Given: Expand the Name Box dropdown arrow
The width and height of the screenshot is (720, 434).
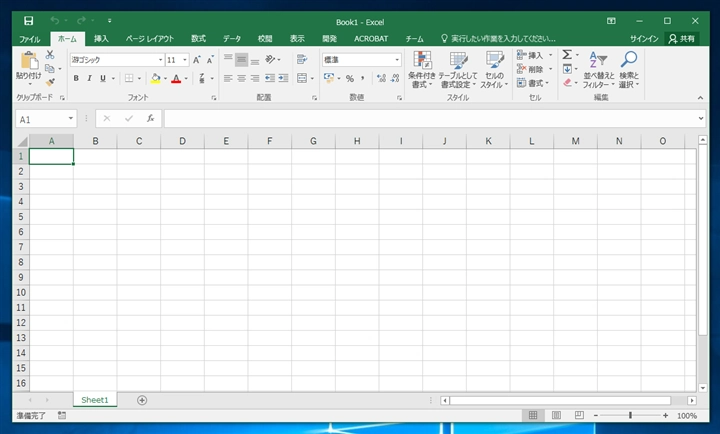Looking at the screenshot, I should [x=71, y=118].
